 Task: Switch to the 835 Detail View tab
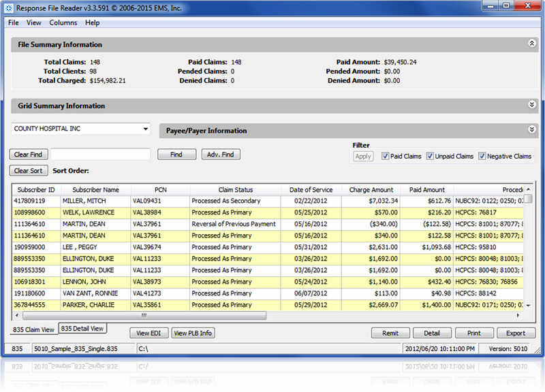[82, 329]
